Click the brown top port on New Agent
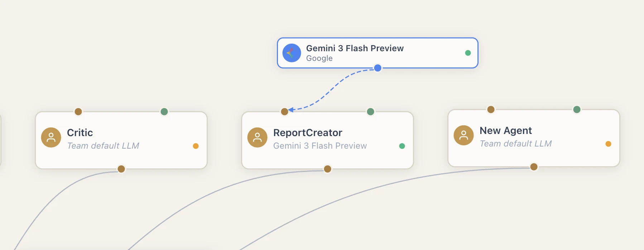This screenshot has width=644, height=250. [491, 110]
